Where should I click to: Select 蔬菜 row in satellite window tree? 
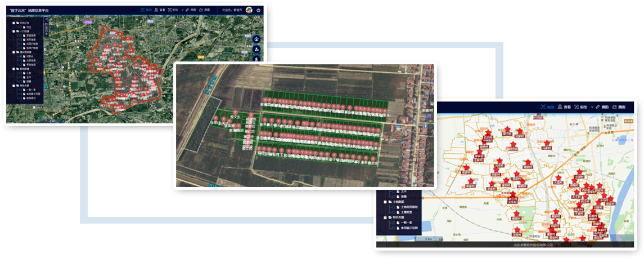(25, 82)
